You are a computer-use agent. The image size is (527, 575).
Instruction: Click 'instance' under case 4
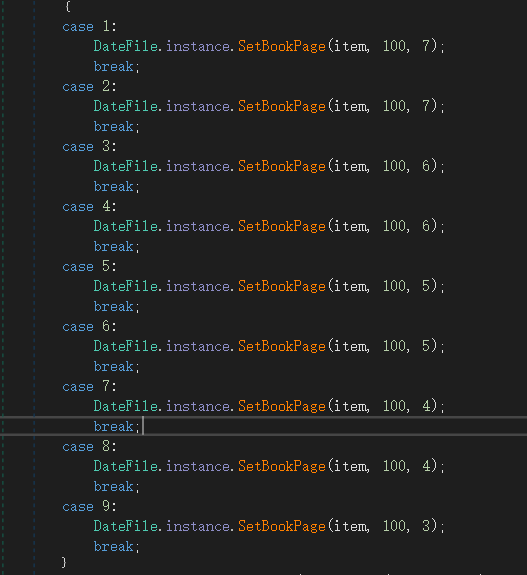pos(198,226)
